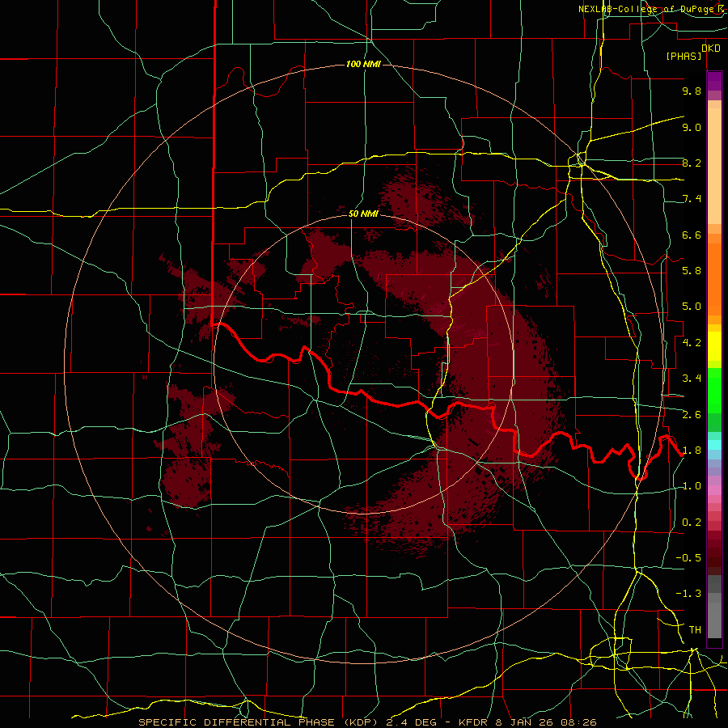Click the 1.0 legend value
The width and height of the screenshot is (728, 728).
click(692, 486)
